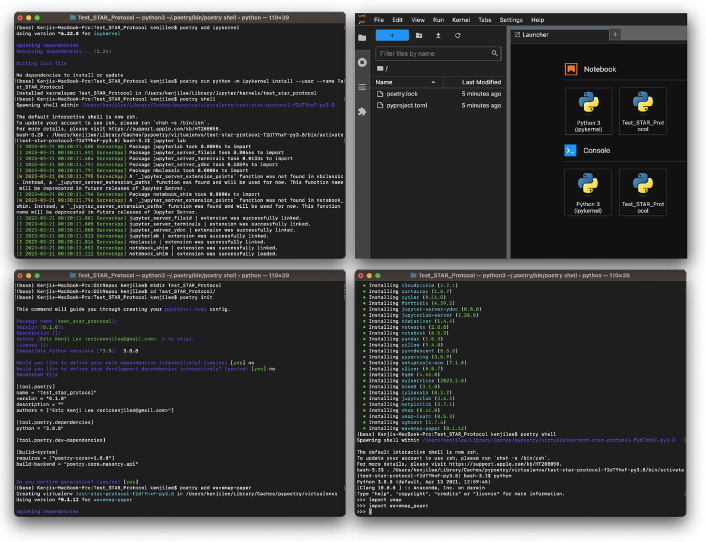
Task: Open the File menu in JupyterLab
Action: point(379,20)
